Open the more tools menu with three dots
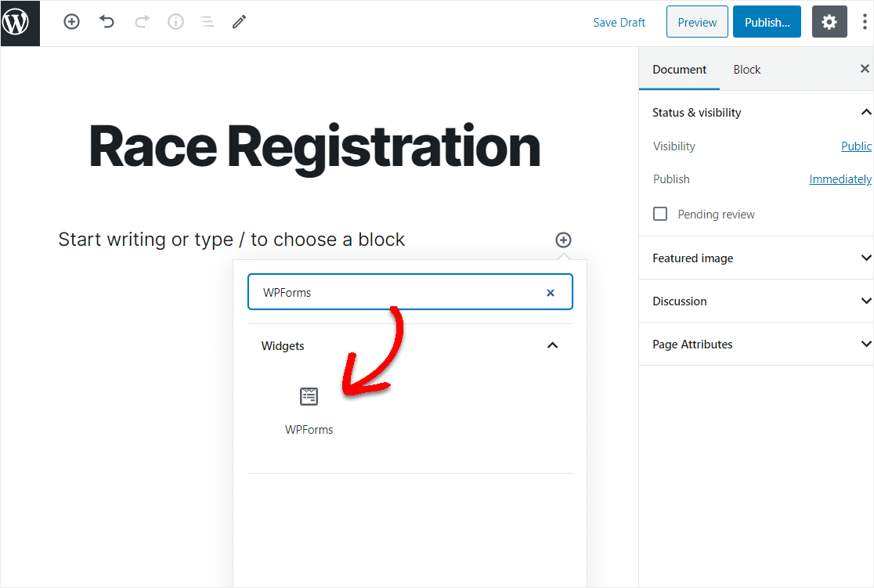Screen dimensions: 874x588 [865, 22]
